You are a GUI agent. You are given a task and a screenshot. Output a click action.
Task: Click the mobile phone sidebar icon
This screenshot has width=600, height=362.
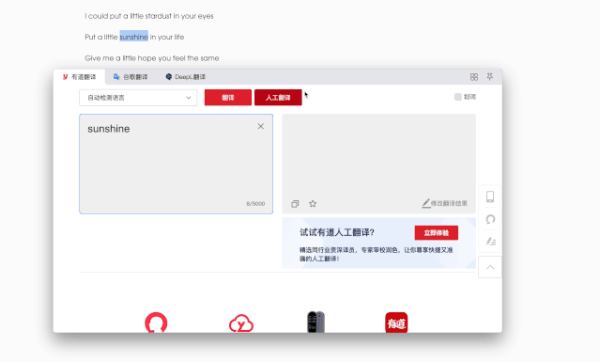tap(490, 197)
